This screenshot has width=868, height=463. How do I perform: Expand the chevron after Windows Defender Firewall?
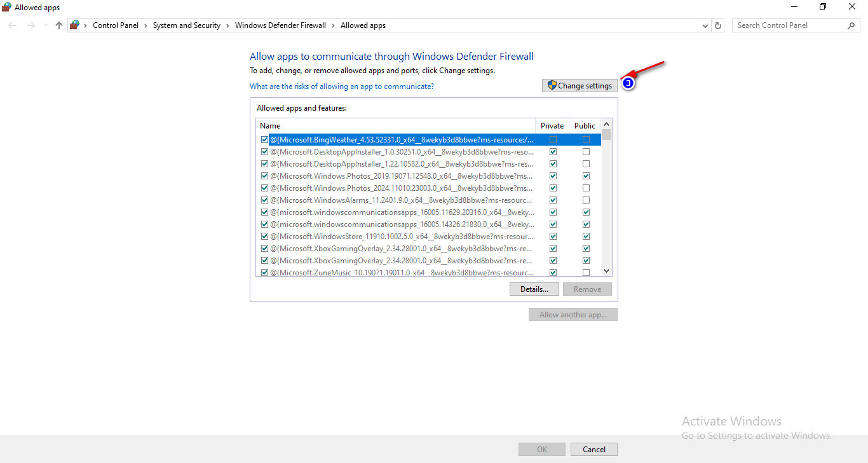(x=333, y=25)
